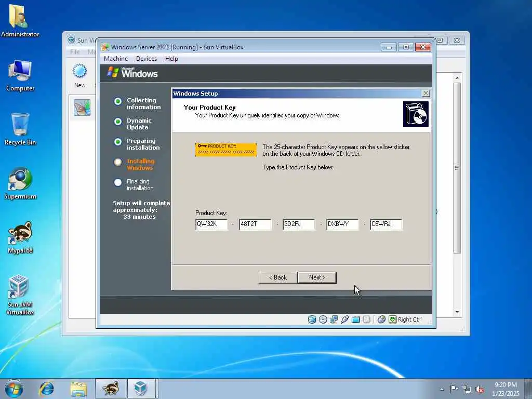Maximize the Windows Server 2003 VM window
The width and height of the screenshot is (532, 399).
click(x=406, y=47)
